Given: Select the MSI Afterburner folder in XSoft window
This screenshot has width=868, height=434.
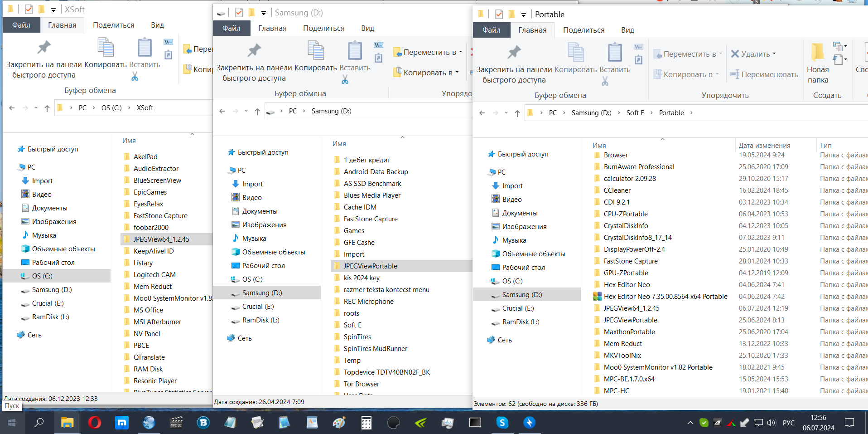Looking at the screenshot, I should [x=157, y=322].
